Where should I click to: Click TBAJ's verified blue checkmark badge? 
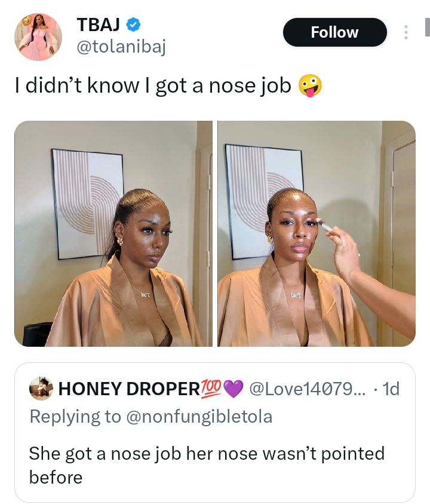133,25
